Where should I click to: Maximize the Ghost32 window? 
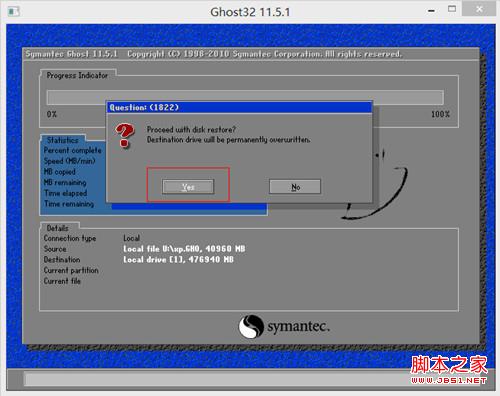coord(452,9)
